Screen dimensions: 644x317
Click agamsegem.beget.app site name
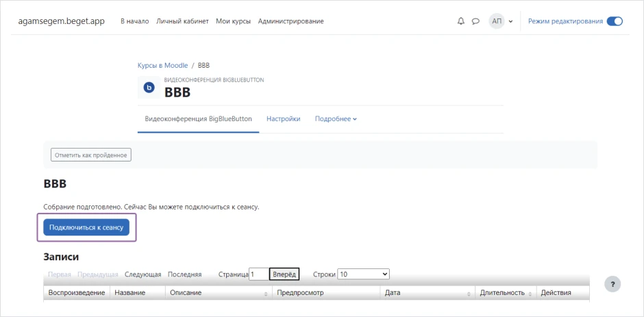pos(61,21)
